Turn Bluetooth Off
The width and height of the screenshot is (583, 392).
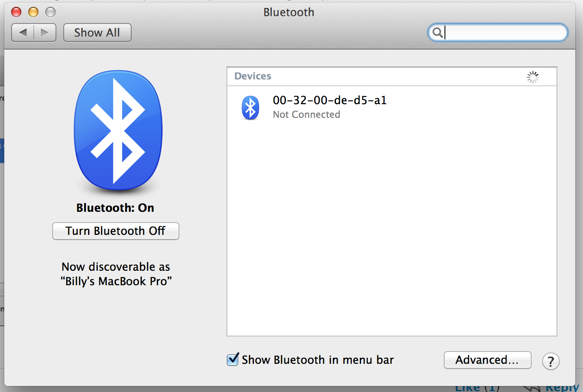click(115, 231)
